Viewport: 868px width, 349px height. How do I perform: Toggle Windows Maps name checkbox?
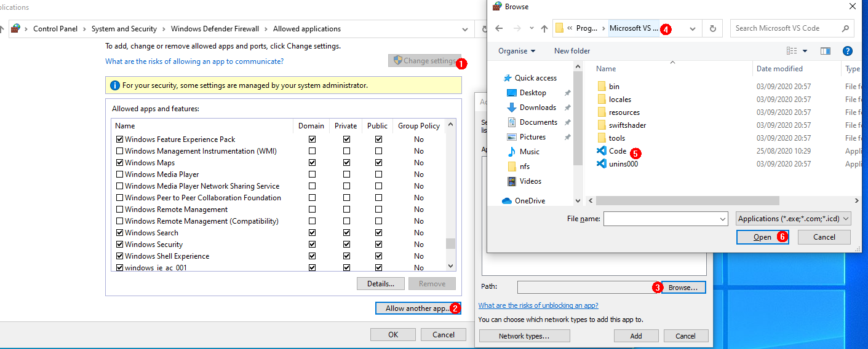[120, 163]
